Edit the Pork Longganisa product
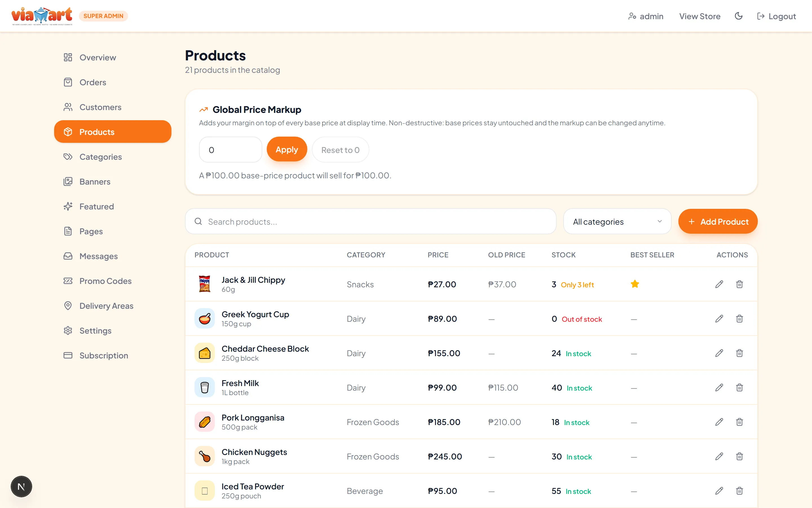The image size is (812, 508). point(719,422)
